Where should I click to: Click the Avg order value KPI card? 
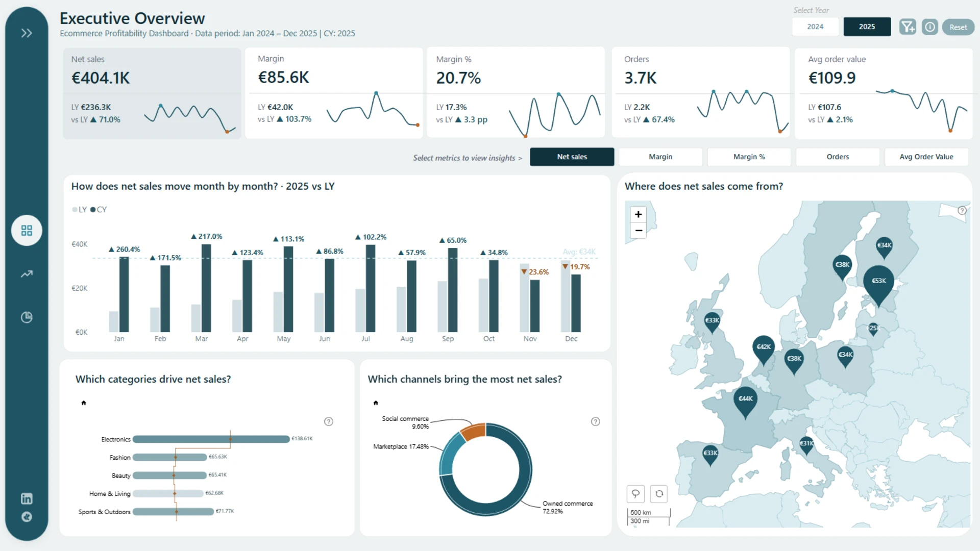point(884,93)
